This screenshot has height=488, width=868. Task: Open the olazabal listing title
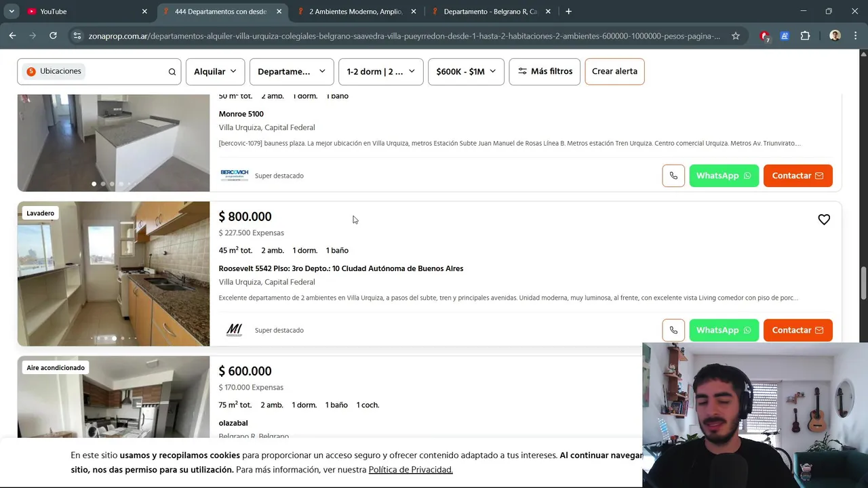pos(233,423)
